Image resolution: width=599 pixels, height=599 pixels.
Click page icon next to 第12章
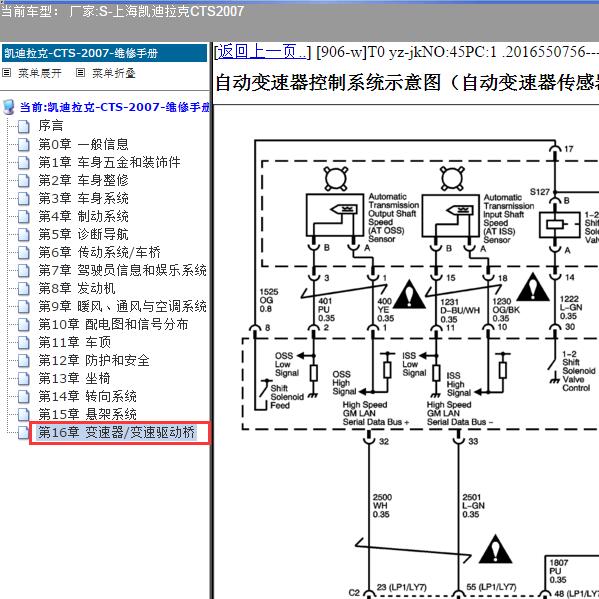[24, 361]
